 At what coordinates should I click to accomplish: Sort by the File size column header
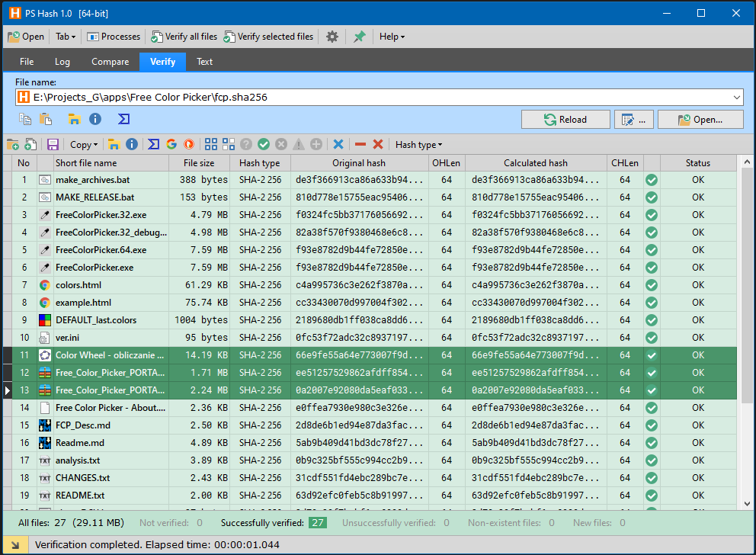(x=199, y=163)
